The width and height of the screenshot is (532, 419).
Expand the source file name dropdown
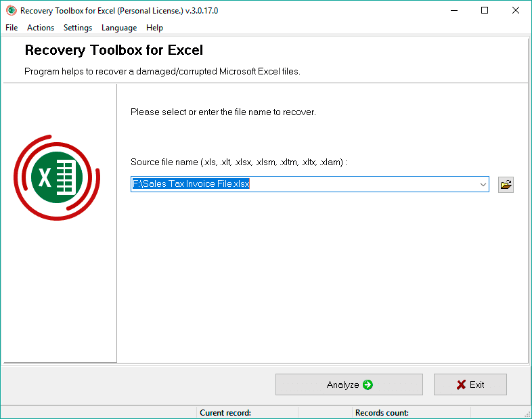coord(483,184)
